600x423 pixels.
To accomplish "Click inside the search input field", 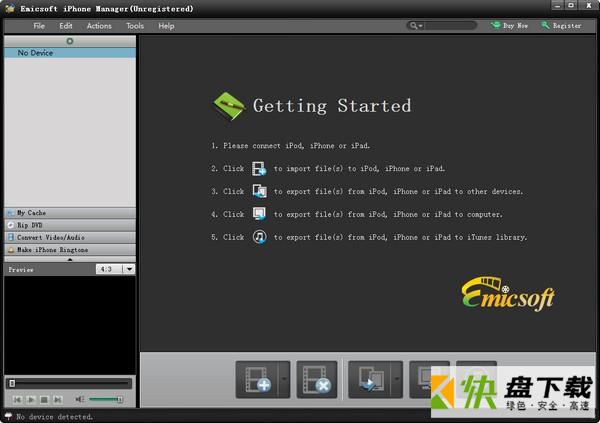I will [x=450, y=26].
